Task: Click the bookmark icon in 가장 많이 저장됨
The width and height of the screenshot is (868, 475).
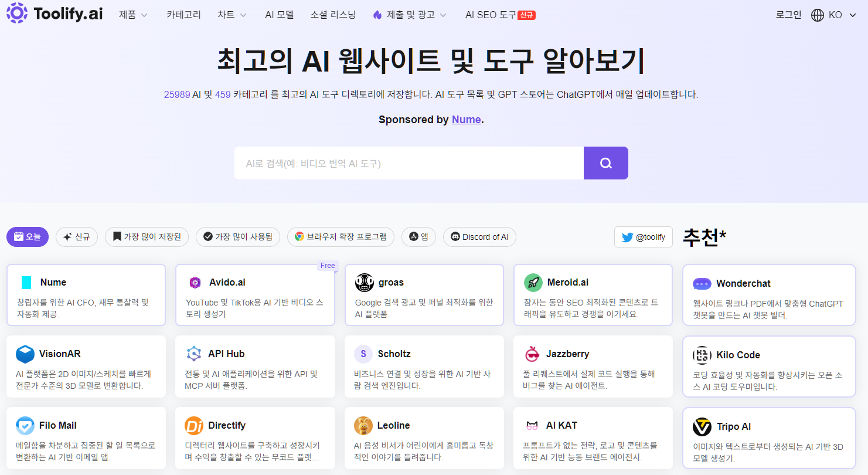Action: (117, 237)
